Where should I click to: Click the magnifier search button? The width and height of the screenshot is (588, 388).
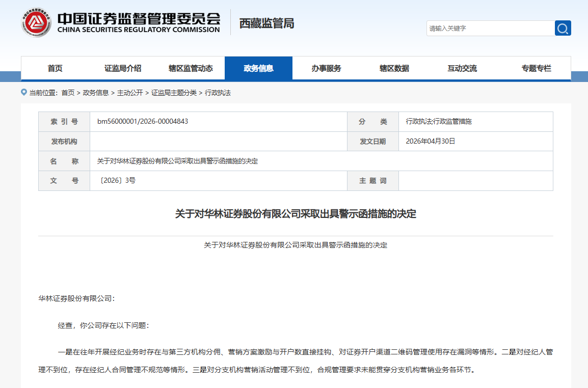point(563,28)
